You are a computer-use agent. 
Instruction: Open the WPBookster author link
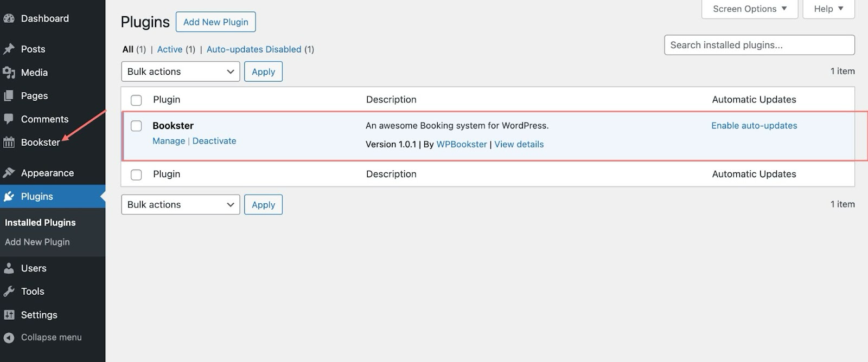[x=462, y=145]
